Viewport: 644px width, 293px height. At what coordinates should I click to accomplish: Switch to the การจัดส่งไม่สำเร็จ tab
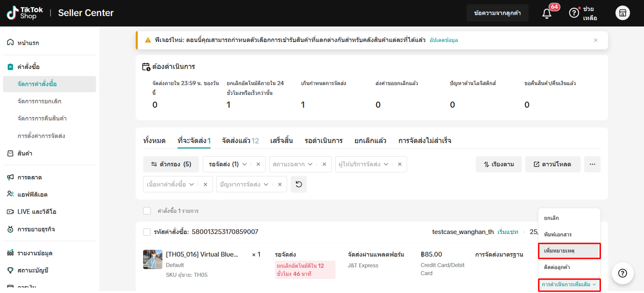[x=425, y=141]
